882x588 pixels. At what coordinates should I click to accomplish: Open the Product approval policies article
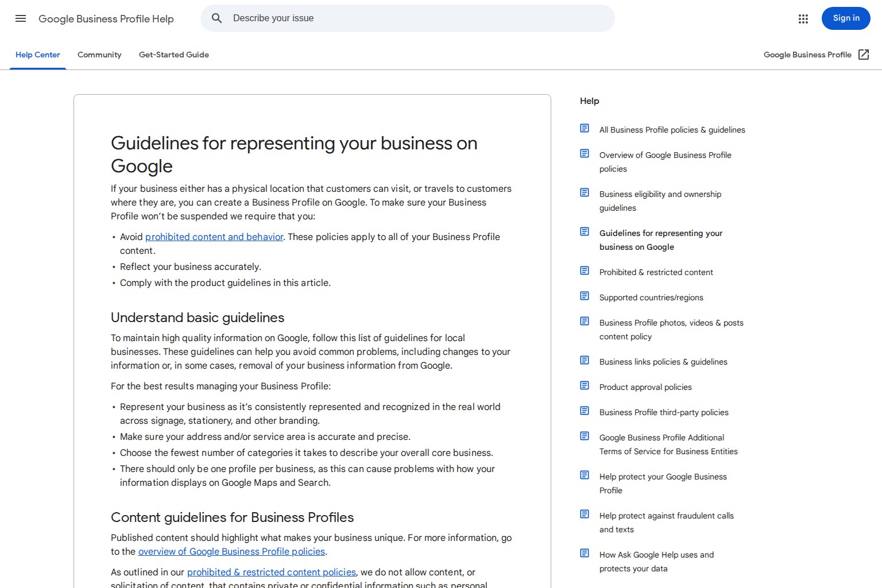click(645, 387)
